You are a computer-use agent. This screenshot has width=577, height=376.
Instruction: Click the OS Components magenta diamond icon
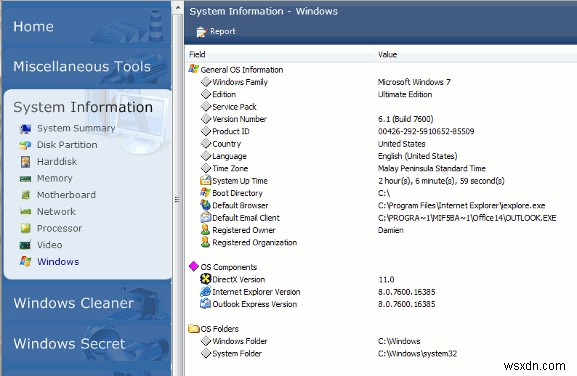[194, 266]
